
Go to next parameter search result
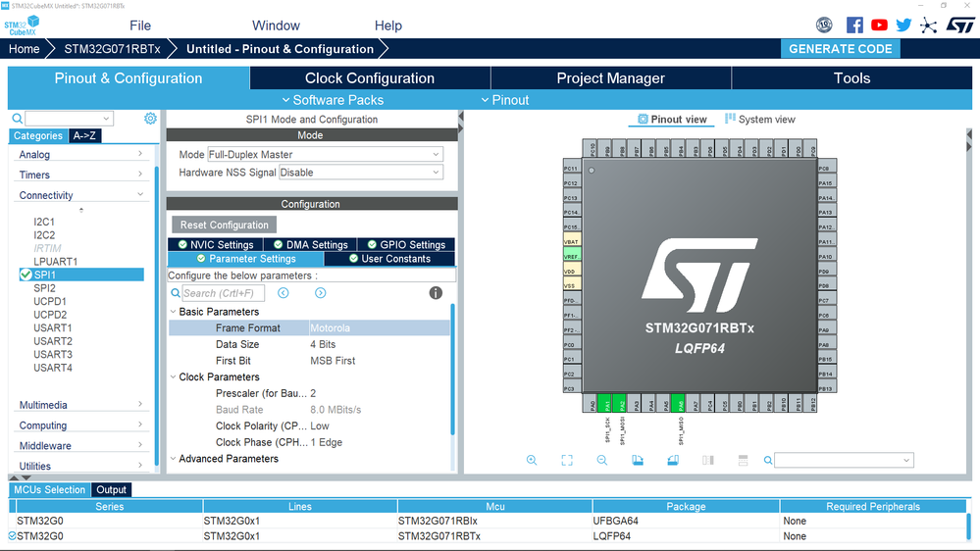[x=320, y=293]
